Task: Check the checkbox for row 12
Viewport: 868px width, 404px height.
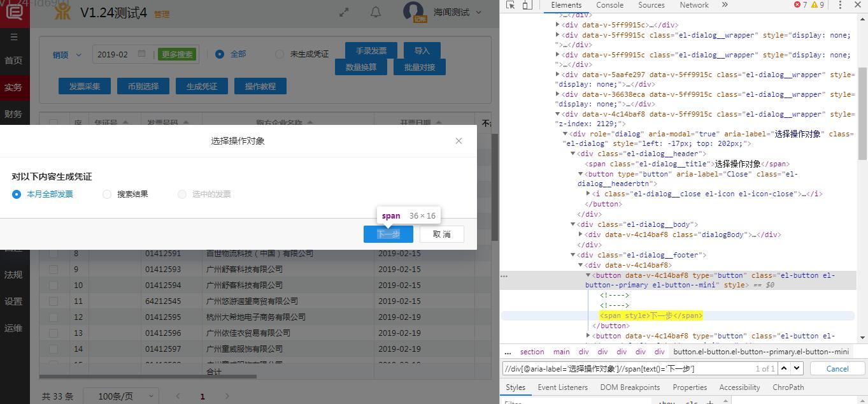Action: (x=53, y=317)
